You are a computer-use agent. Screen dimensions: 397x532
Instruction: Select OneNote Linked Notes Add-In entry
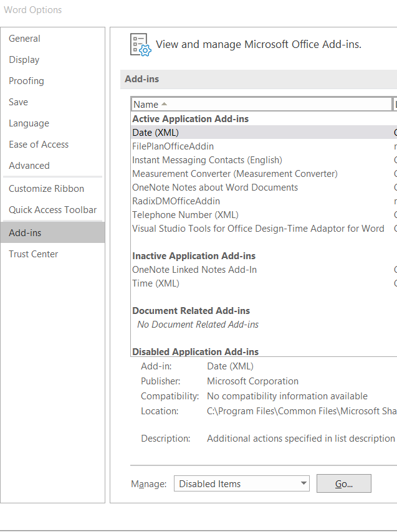(194, 270)
